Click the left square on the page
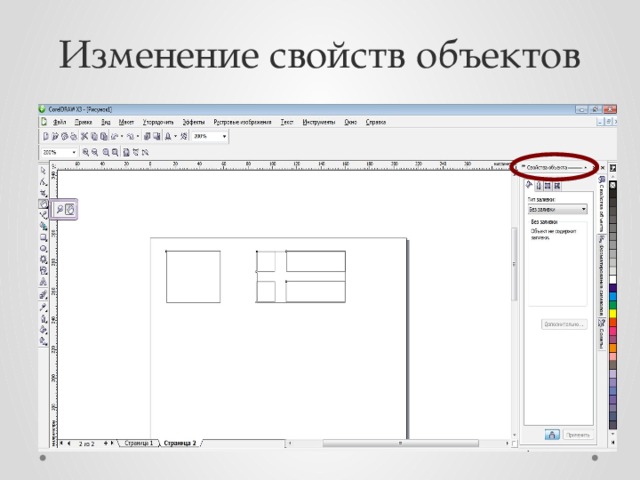This screenshot has height=480, width=640. tap(193, 277)
